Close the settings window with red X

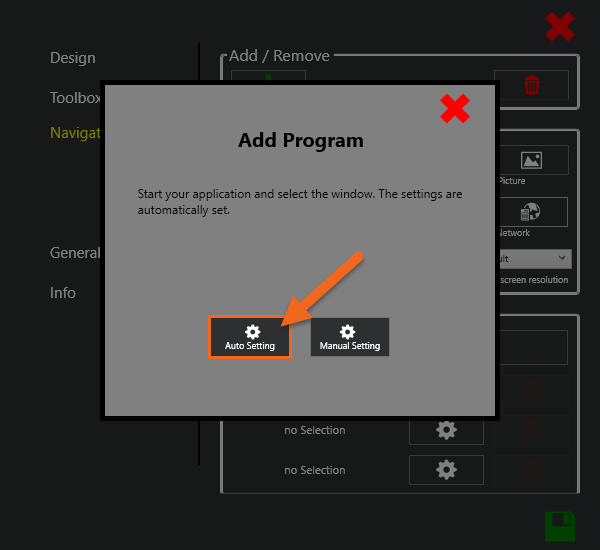(x=560, y=27)
